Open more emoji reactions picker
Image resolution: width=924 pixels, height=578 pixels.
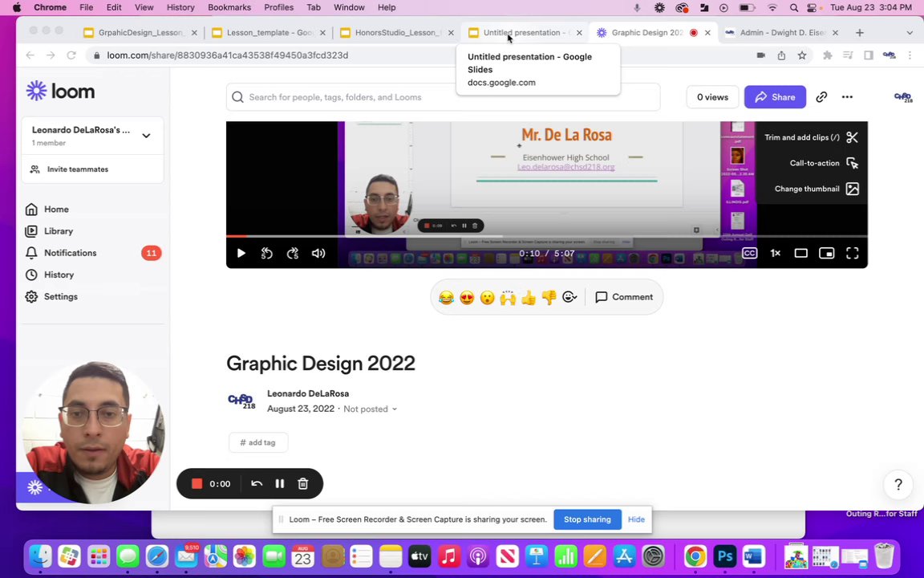click(x=569, y=297)
